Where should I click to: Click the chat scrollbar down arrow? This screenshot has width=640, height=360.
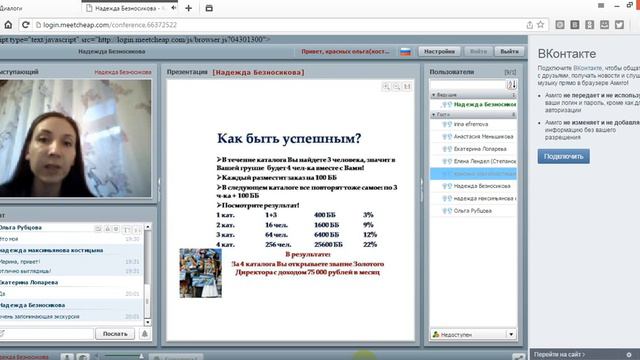(x=148, y=322)
